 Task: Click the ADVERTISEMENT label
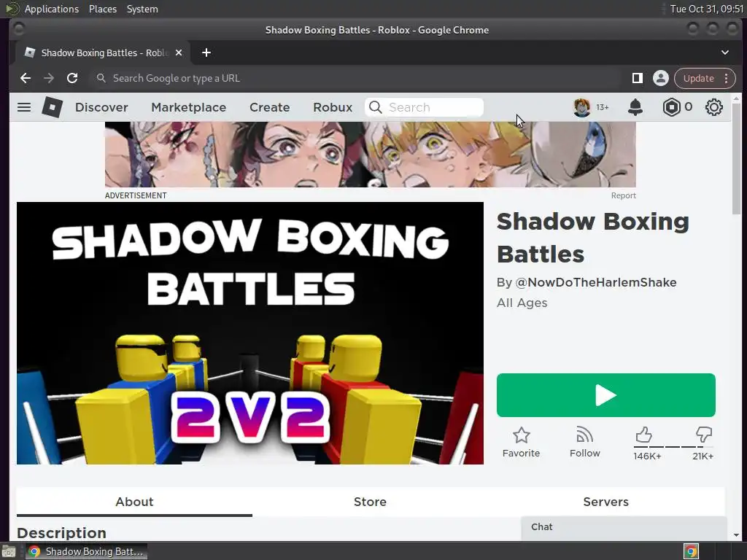(x=136, y=195)
